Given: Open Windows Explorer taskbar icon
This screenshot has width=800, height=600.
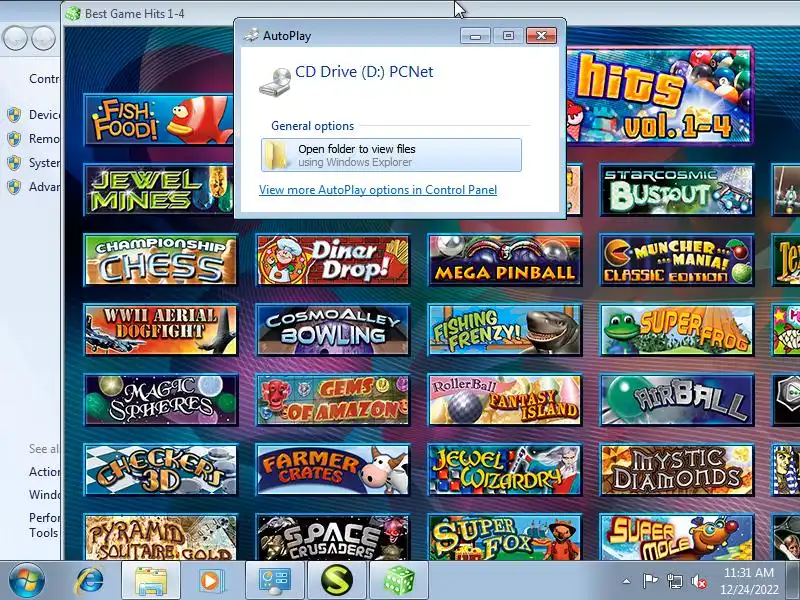Looking at the screenshot, I should coord(151,581).
